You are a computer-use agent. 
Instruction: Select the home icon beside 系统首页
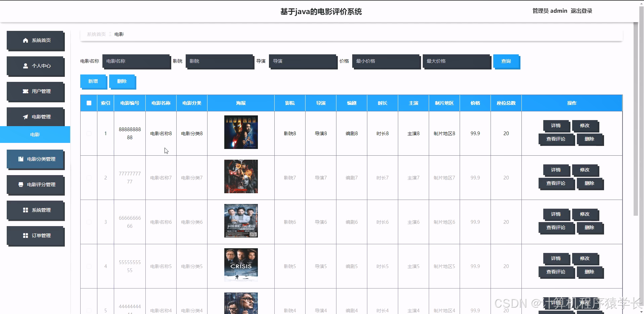click(x=25, y=40)
